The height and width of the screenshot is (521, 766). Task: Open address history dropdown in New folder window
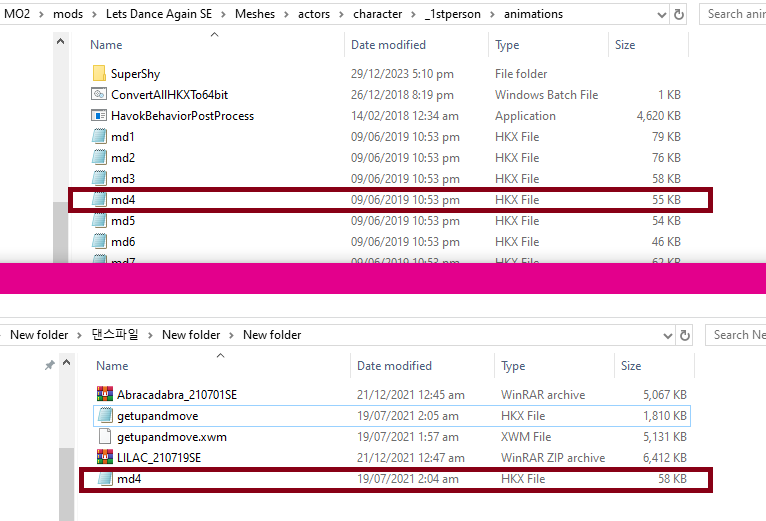668,336
